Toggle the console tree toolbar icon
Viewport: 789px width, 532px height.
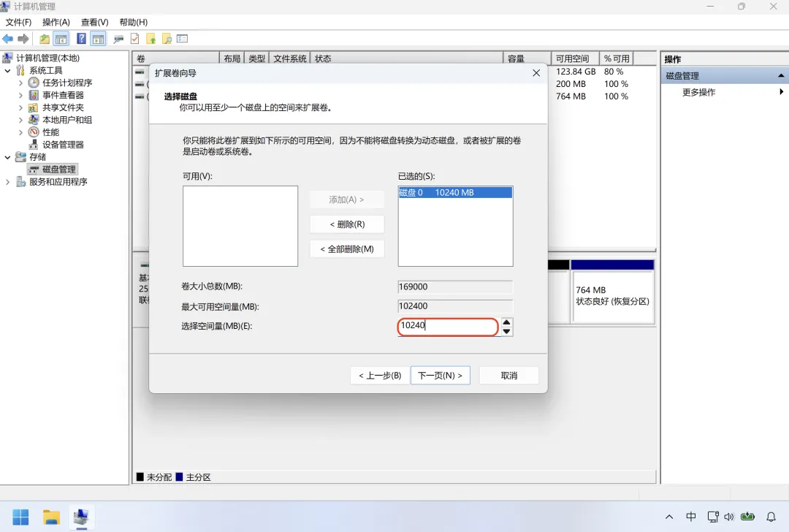[x=61, y=39]
